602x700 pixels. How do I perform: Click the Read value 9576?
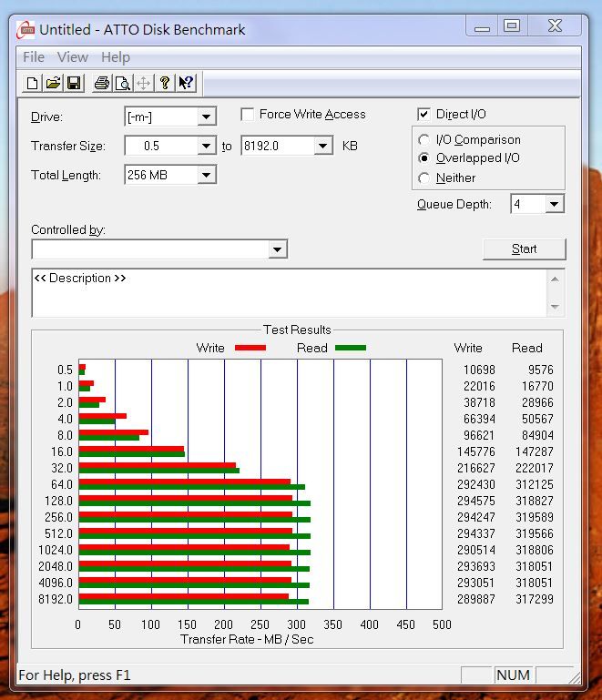pos(540,370)
